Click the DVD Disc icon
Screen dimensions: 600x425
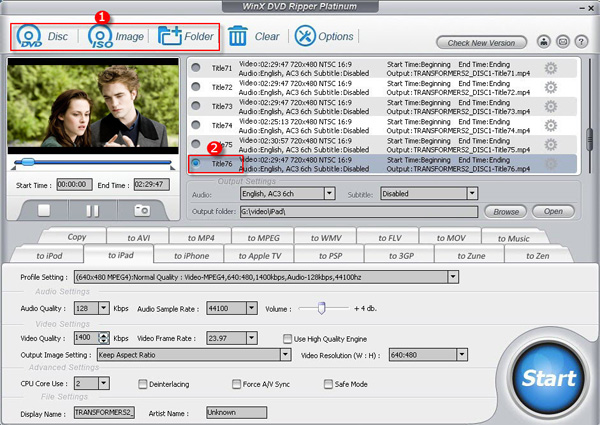click(29, 37)
